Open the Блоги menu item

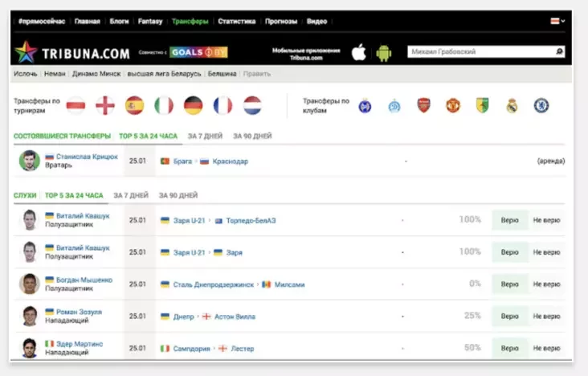119,22
